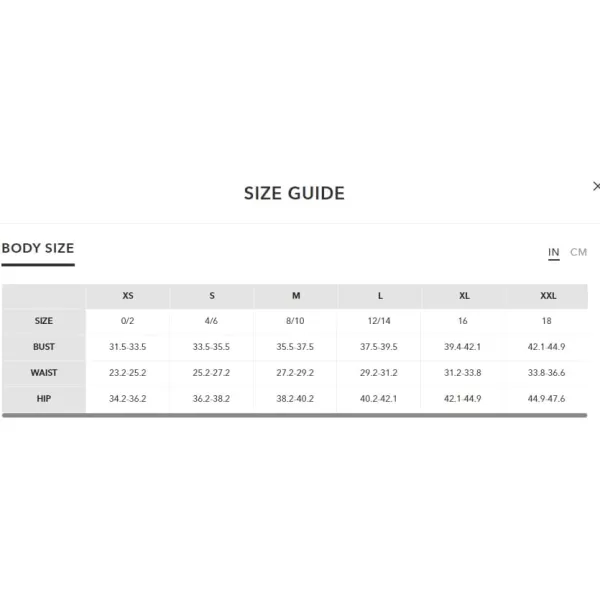Click the SIZE GUIDE heading
The height and width of the screenshot is (600, 600).
294,193
